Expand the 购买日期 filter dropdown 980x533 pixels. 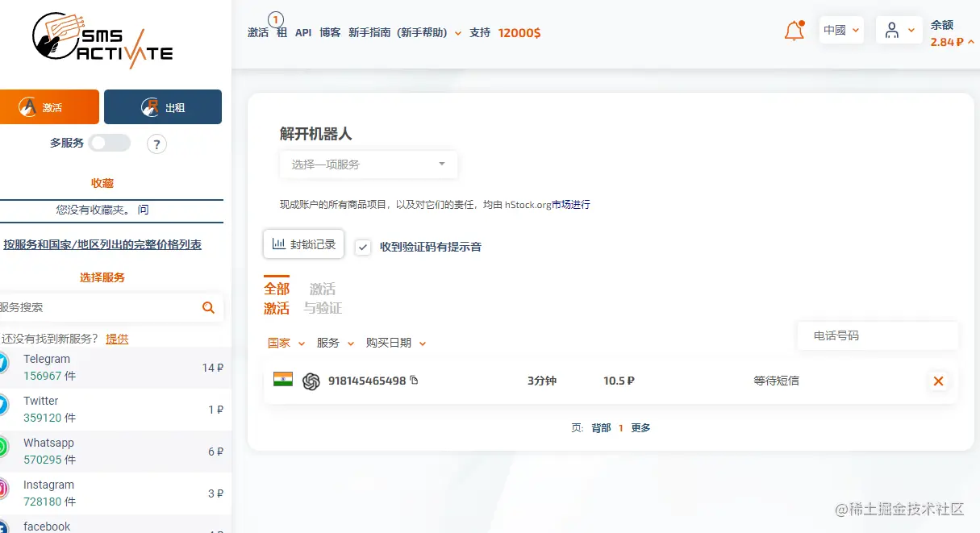coord(396,343)
